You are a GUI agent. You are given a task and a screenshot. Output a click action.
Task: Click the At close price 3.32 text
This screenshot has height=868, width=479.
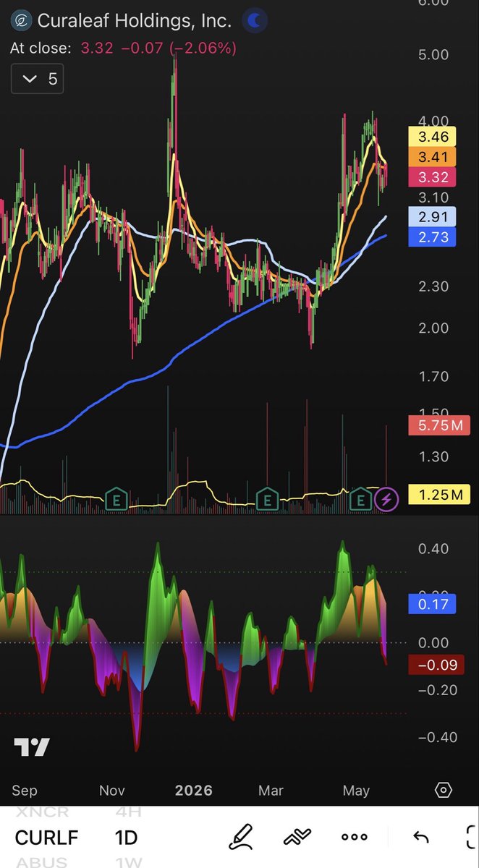pos(96,48)
